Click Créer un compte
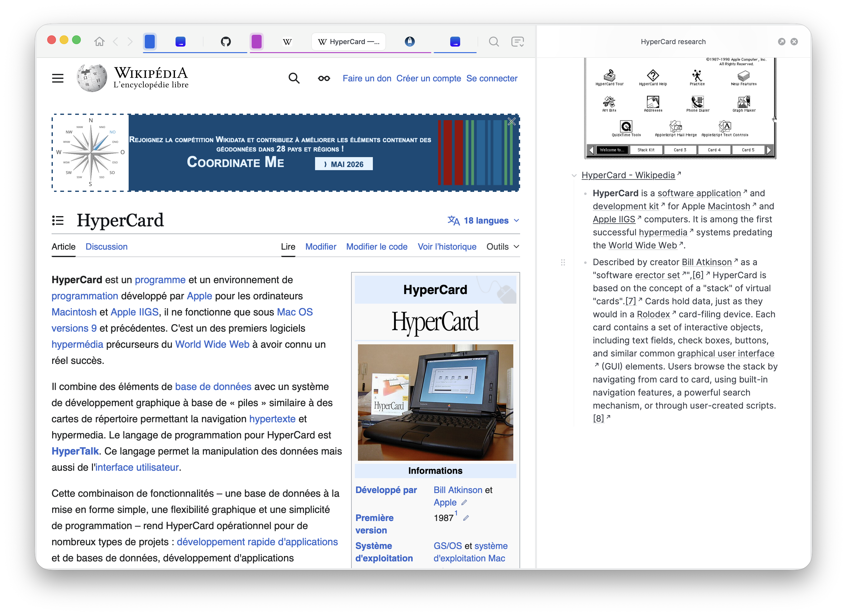This screenshot has height=616, width=847. [429, 78]
